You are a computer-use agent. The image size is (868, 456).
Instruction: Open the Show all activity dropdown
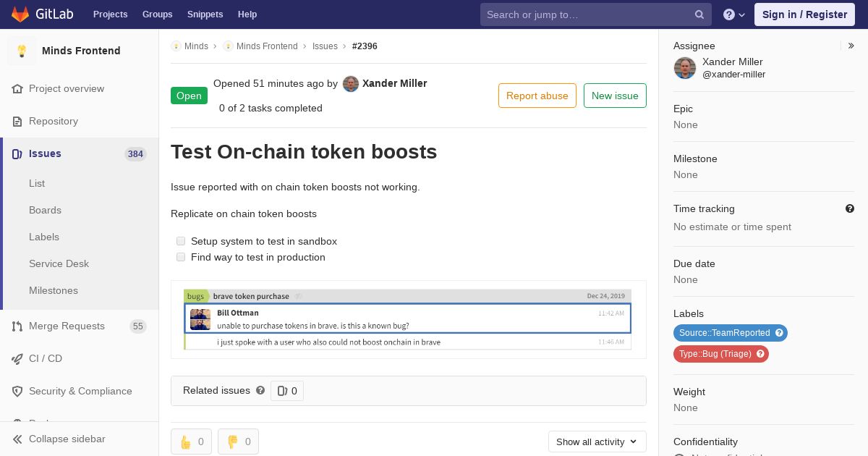(597, 442)
